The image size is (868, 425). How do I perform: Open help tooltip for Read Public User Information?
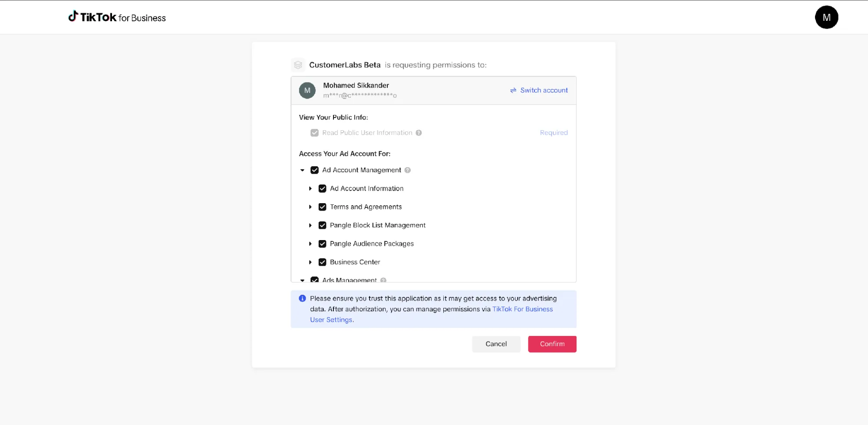(419, 133)
